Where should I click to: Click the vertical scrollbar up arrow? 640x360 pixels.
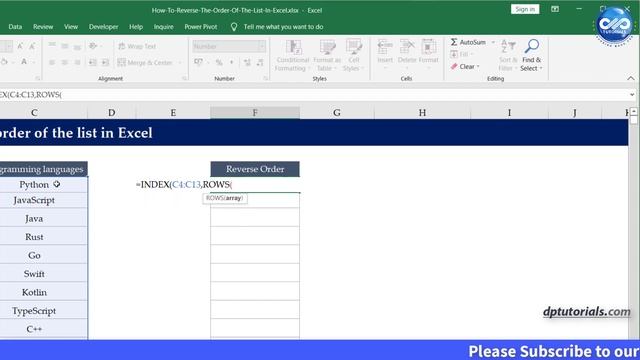[633, 111]
